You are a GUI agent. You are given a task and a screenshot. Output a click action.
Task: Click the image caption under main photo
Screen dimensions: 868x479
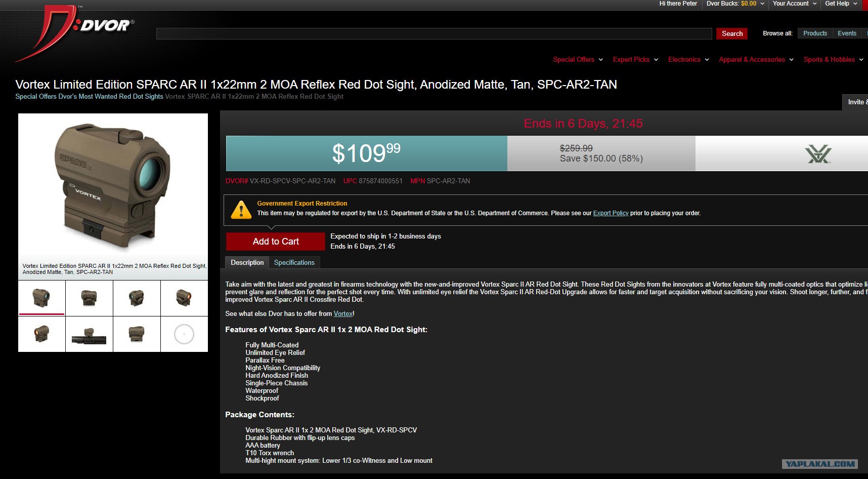tap(114, 269)
